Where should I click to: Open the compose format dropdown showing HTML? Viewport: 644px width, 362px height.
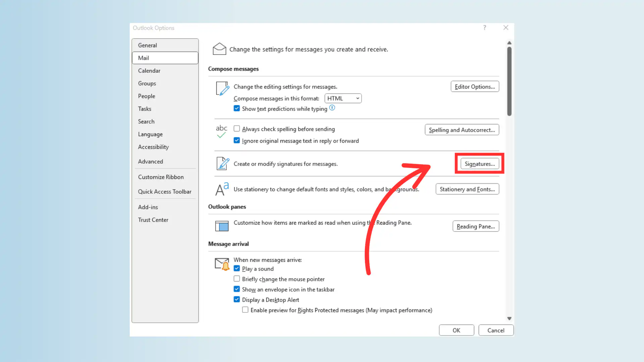coord(343,98)
